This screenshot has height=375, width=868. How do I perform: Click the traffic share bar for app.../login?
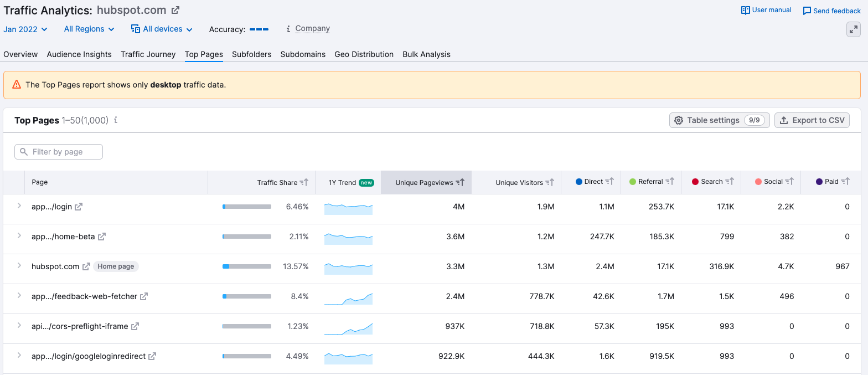click(247, 207)
